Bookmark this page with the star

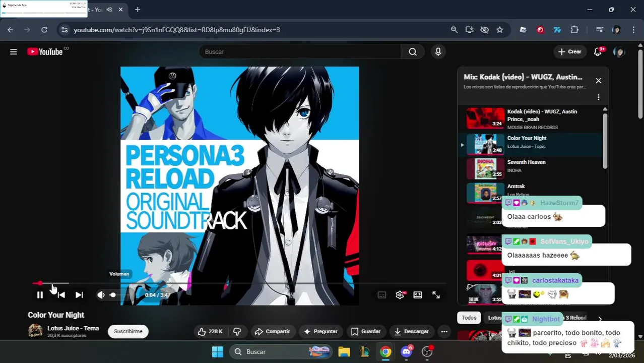click(x=499, y=30)
